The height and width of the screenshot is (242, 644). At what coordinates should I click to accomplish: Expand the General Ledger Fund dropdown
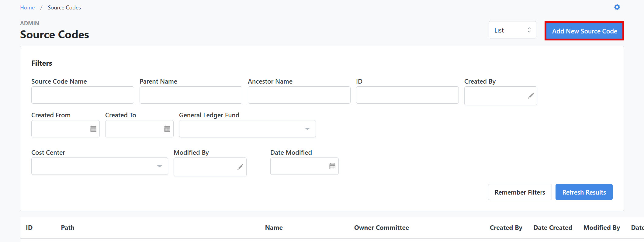(x=307, y=129)
